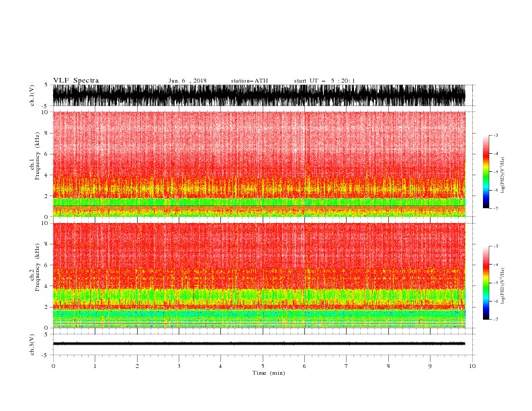Click time axis tick label "2"

(137, 366)
